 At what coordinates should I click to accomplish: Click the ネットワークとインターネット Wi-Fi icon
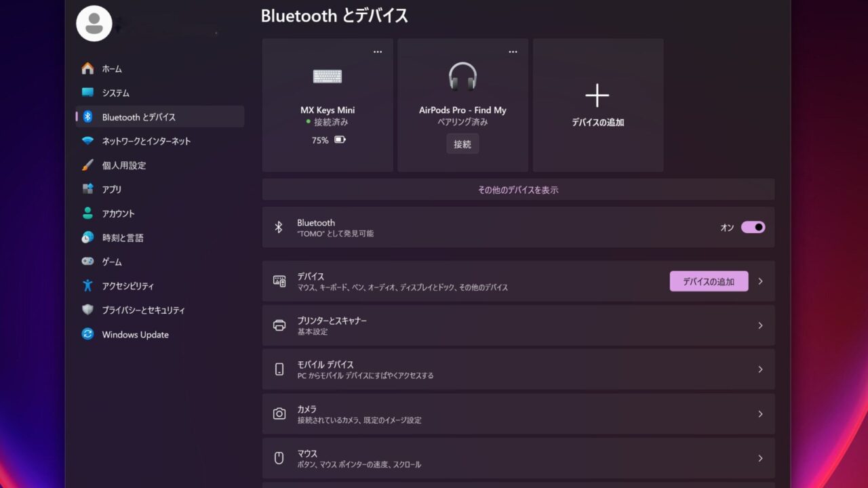point(87,141)
